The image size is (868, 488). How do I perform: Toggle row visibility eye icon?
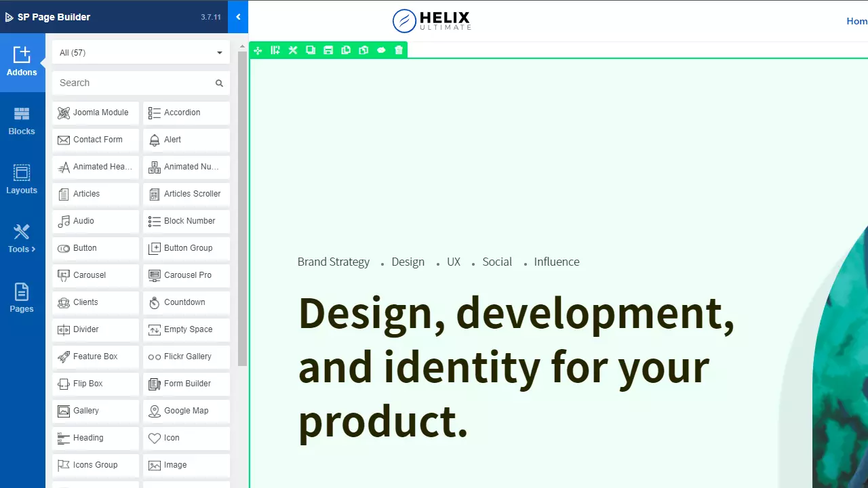tap(381, 51)
